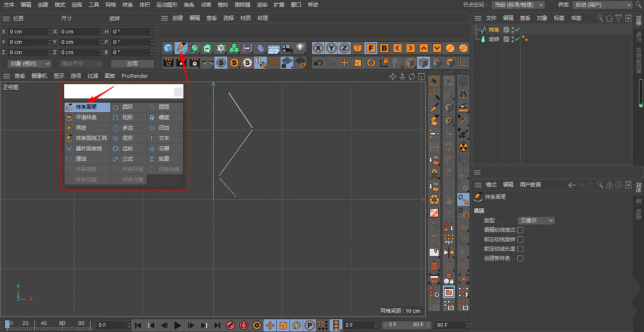This screenshot has height=332, width=644.
Task: Choose 螺旋 helix spline
Action: click(x=165, y=117)
